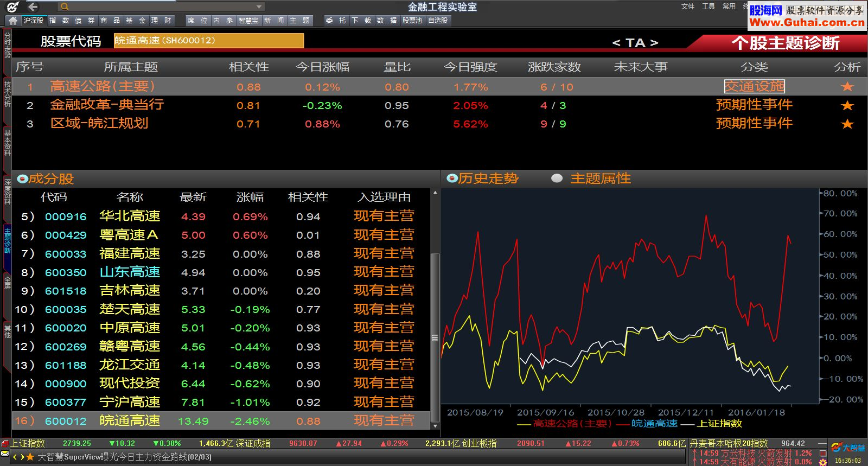Screen dimensions: 868x466
Task: Select stock 山东高速 row
Action: point(221,272)
